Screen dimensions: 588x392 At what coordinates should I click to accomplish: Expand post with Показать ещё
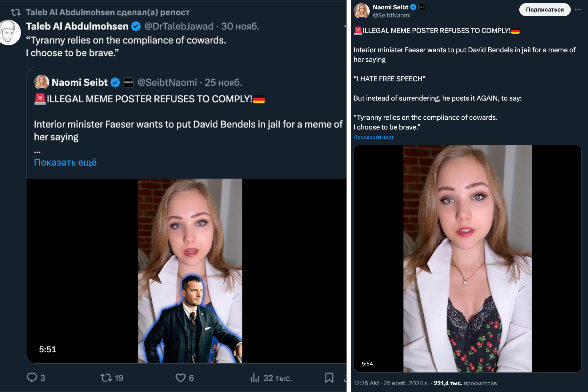click(x=65, y=162)
